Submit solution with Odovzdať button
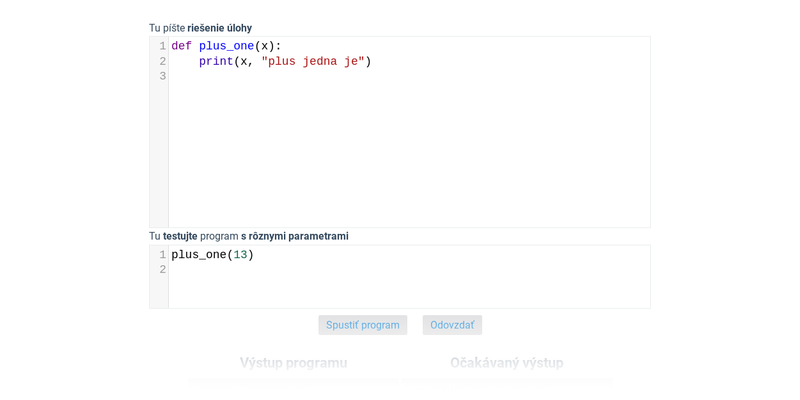This screenshot has width=800, height=400. click(452, 325)
